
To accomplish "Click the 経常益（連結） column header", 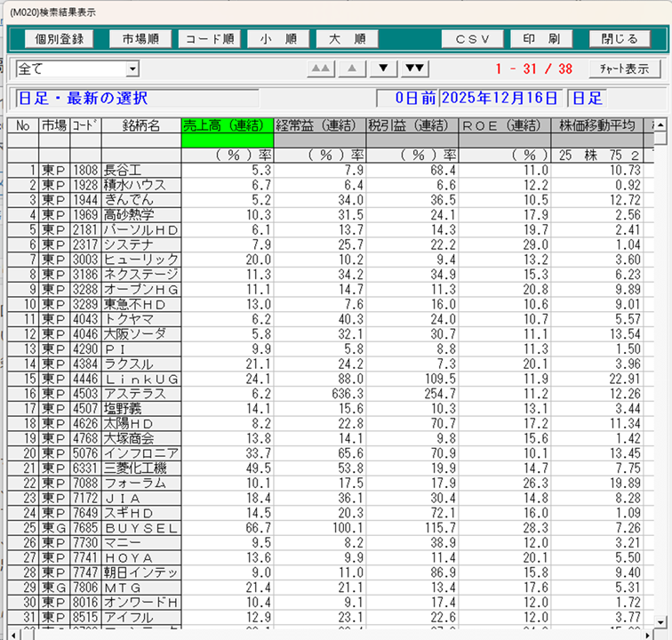I will pyautogui.click(x=319, y=125).
